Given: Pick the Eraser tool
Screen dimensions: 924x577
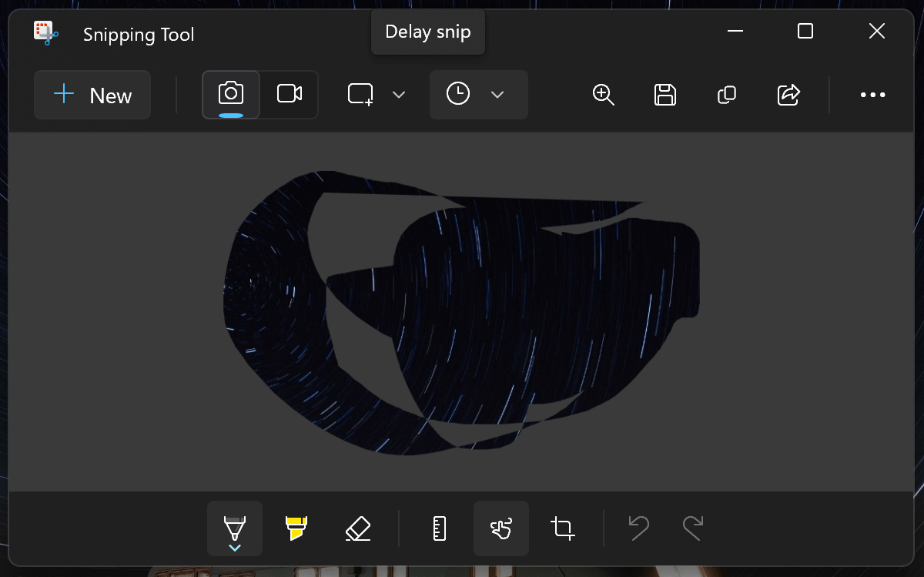Looking at the screenshot, I should [x=358, y=528].
